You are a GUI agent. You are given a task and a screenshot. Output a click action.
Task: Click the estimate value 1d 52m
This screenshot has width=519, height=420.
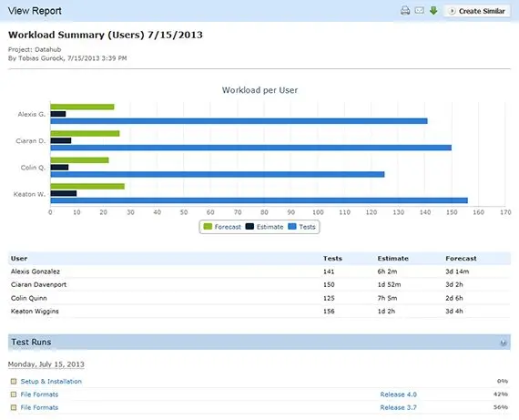coord(390,284)
